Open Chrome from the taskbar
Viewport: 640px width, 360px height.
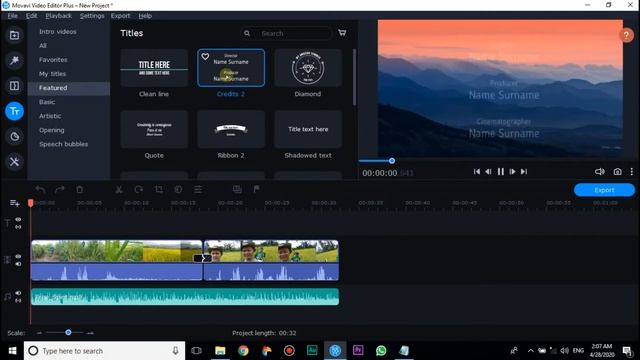pyautogui.click(x=243, y=351)
